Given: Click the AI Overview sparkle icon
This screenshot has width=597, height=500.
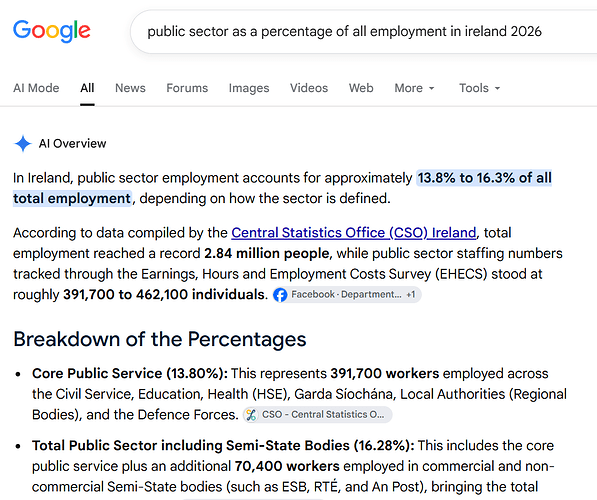Looking at the screenshot, I should (23, 144).
